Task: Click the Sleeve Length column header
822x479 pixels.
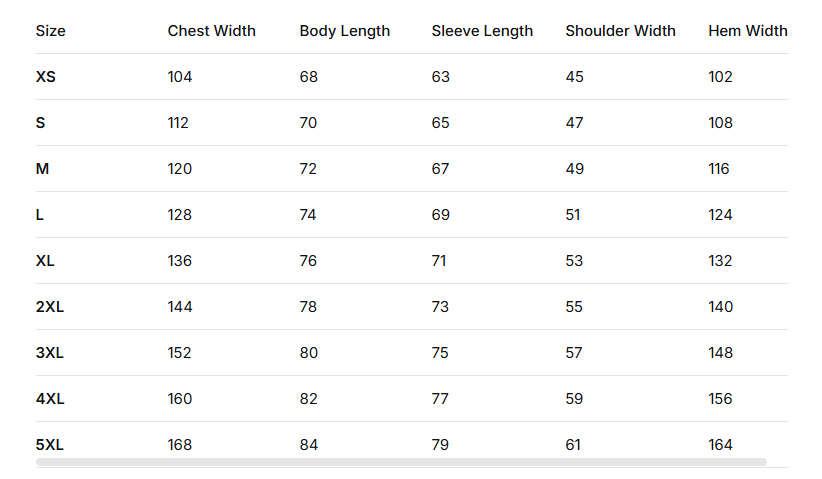Action: [482, 31]
